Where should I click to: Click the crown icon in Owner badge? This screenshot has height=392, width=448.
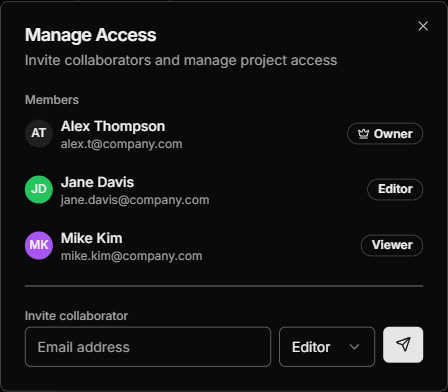(363, 134)
